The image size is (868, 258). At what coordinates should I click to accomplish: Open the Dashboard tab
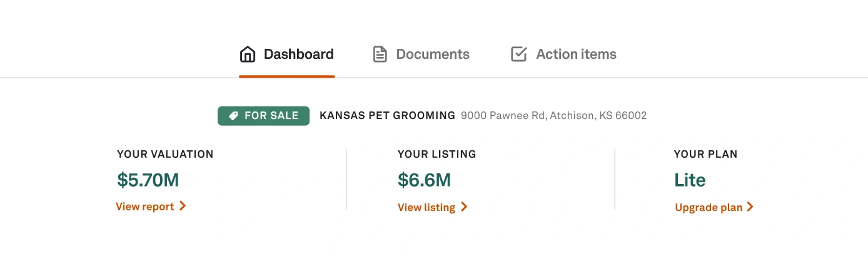pos(298,54)
